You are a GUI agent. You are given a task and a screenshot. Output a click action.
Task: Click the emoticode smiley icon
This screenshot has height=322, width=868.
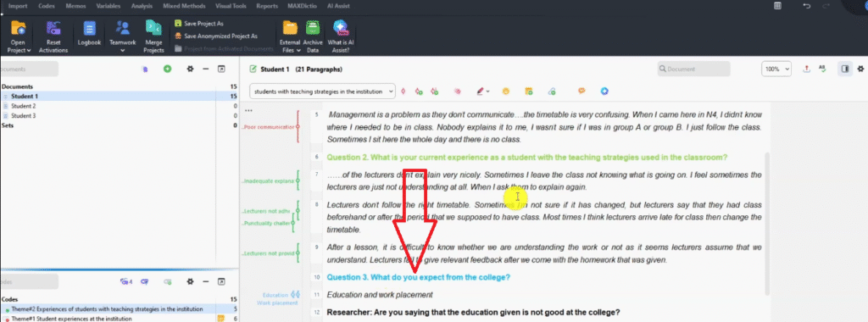505,92
